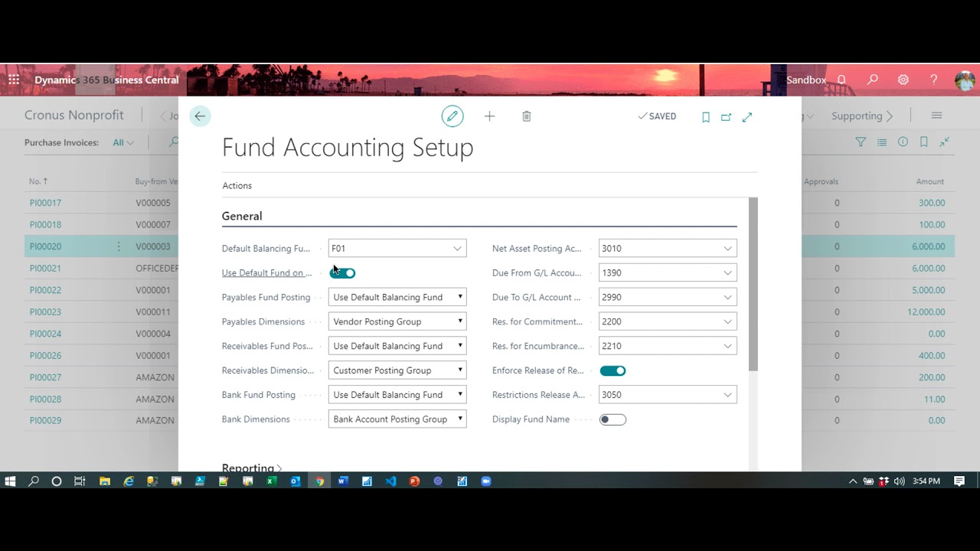Open the settings gear icon
The height and width of the screenshot is (551, 980).
[x=903, y=80]
